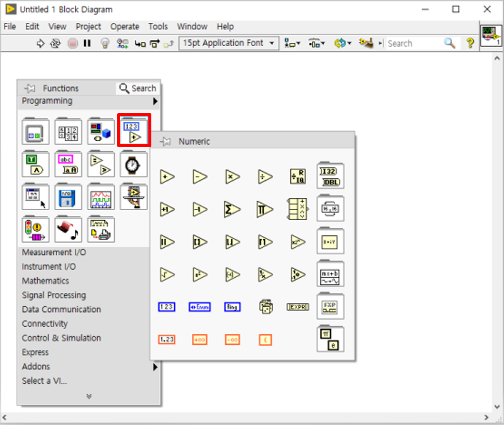Open Structures subpalette
Screen dimensions: 504x425
36,132
